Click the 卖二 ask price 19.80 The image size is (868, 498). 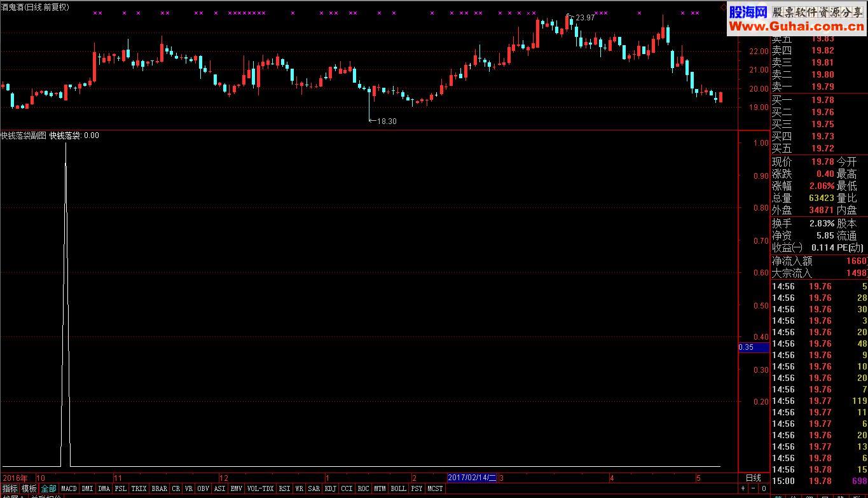pos(822,74)
